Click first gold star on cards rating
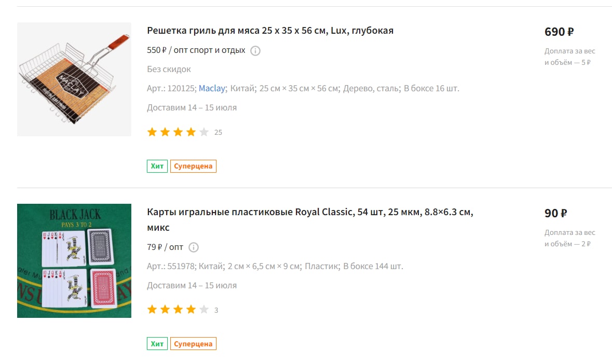Screen dimensions: 612x364 click(152, 310)
